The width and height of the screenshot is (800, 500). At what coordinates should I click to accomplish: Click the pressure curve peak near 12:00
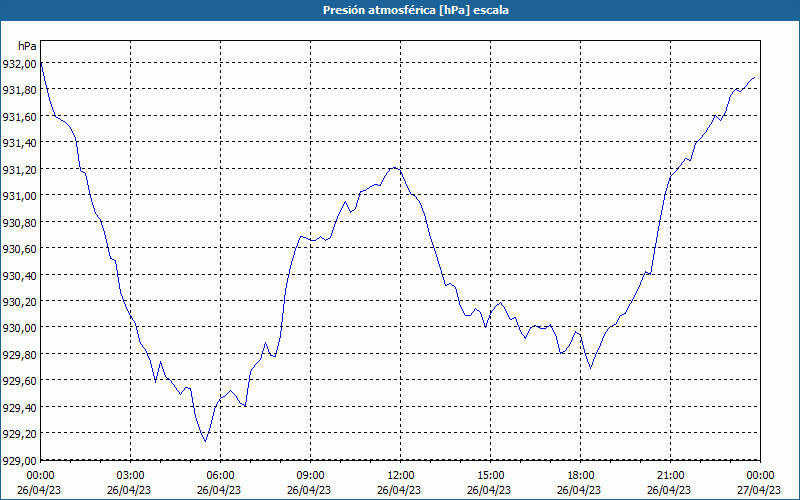(394, 167)
